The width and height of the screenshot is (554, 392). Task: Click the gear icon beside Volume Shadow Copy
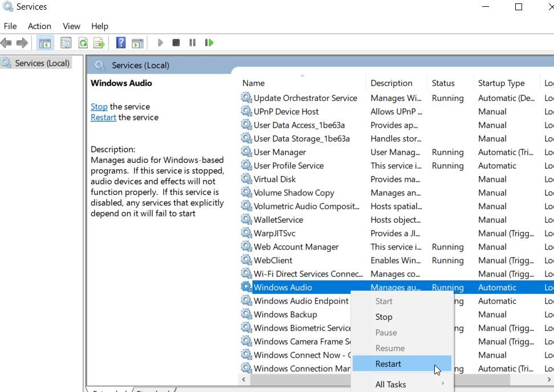[246, 192]
